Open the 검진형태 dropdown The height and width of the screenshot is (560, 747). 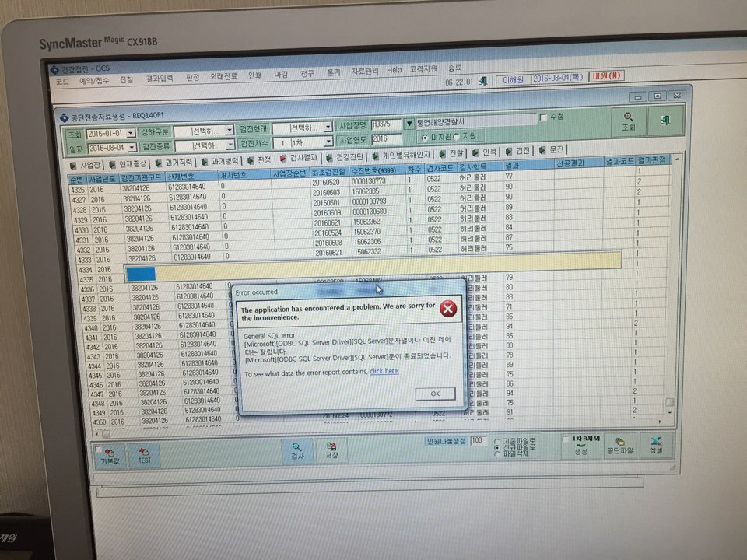[x=328, y=127]
